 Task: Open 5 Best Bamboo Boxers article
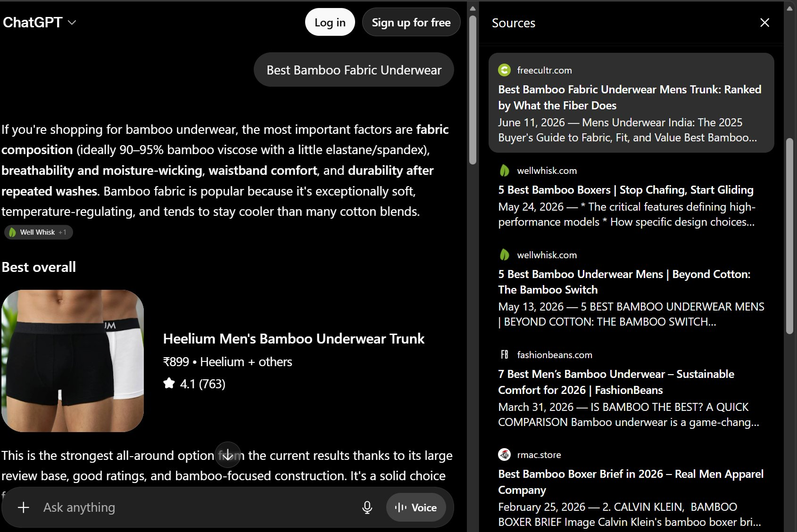626,190
